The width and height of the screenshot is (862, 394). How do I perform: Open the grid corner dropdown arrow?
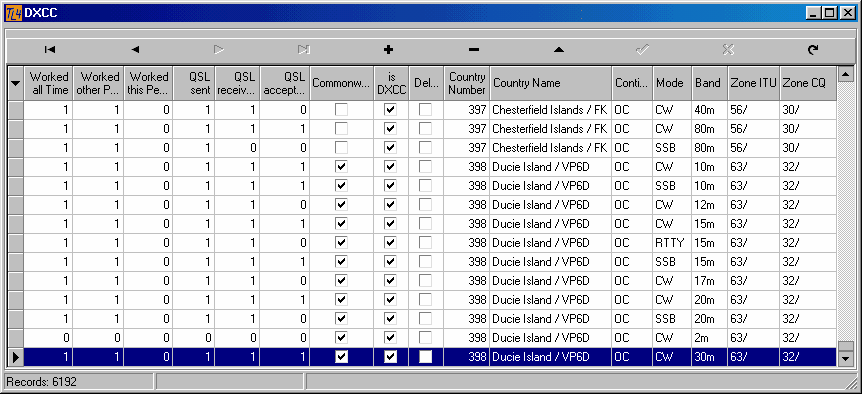(15, 83)
